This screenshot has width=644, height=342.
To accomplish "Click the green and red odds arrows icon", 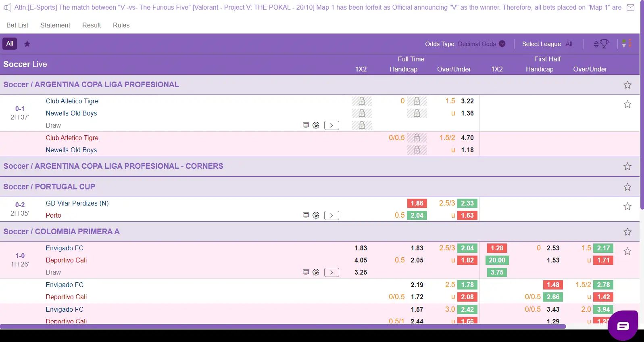I will (x=626, y=44).
